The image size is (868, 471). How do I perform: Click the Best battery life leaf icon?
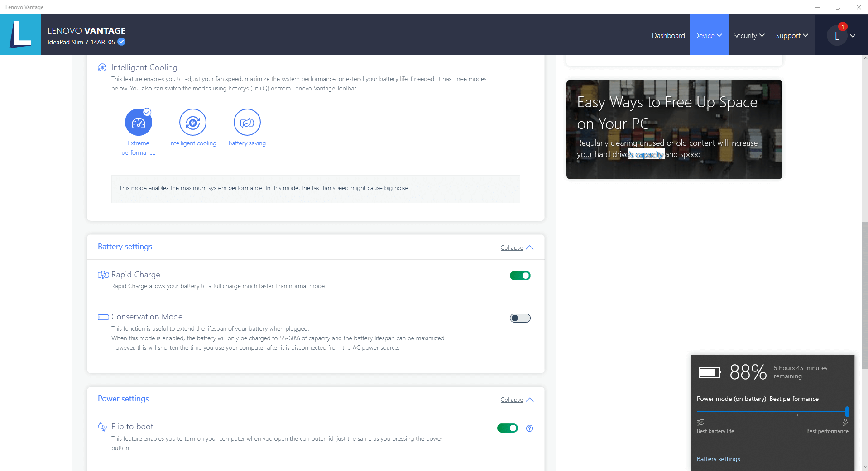pyautogui.click(x=700, y=423)
